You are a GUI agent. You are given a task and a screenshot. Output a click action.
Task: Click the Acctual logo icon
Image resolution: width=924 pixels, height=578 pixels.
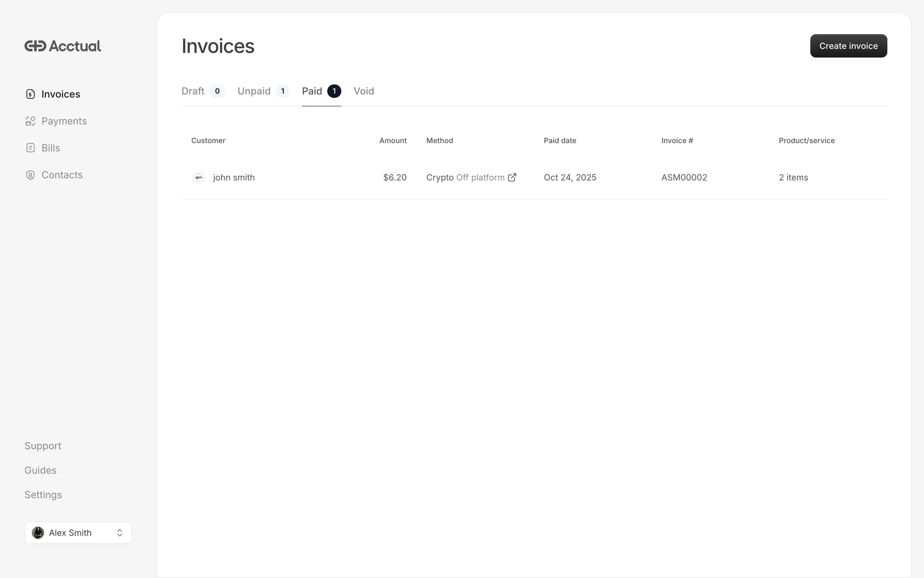(x=35, y=46)
